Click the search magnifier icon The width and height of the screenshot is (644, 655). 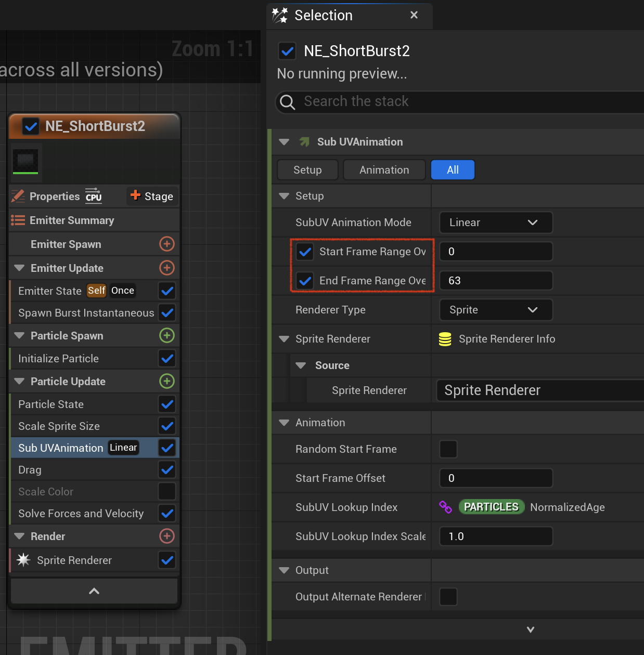click(x=287, y=102)
